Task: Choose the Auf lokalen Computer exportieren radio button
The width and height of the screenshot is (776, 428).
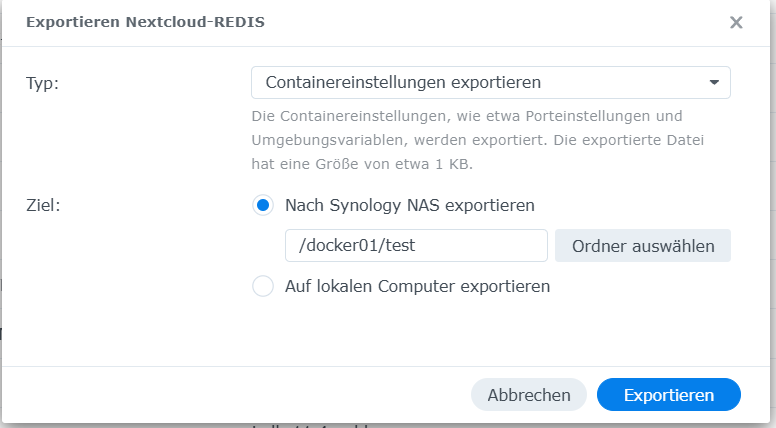Action: coord(263,287)
